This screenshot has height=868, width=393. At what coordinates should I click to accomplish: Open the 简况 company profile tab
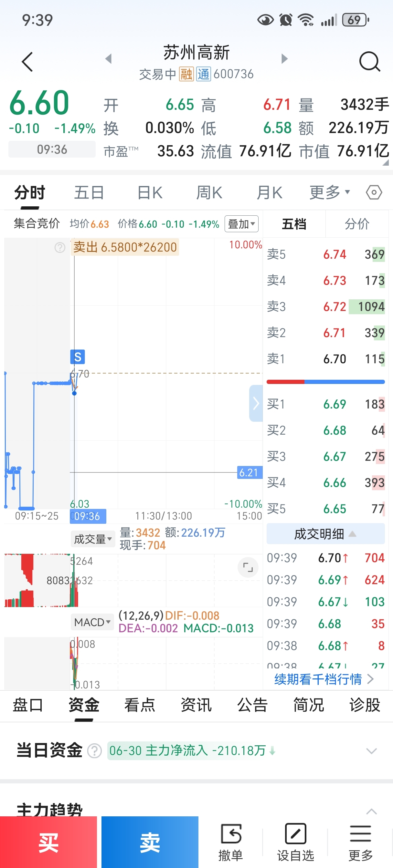[x=308, y=705]
